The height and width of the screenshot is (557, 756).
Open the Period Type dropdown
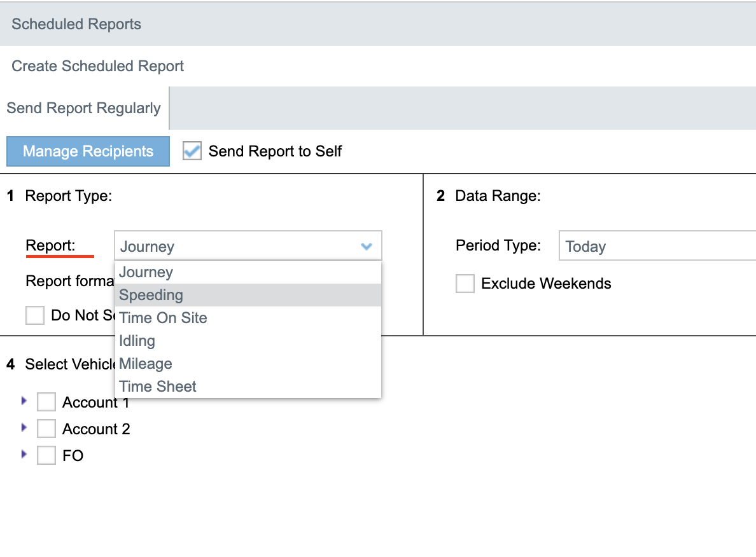[x=655, y=247]
